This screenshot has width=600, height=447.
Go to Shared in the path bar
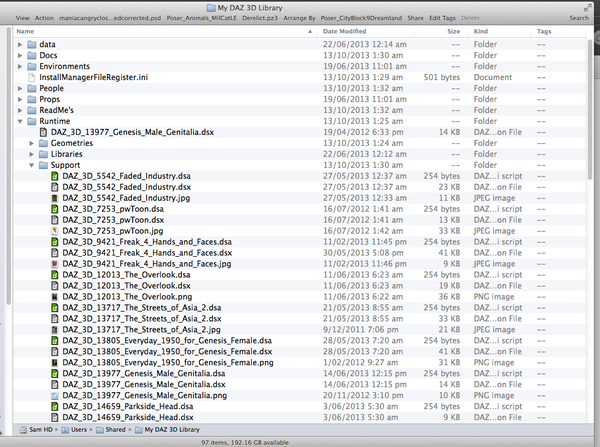coord(111,430)
